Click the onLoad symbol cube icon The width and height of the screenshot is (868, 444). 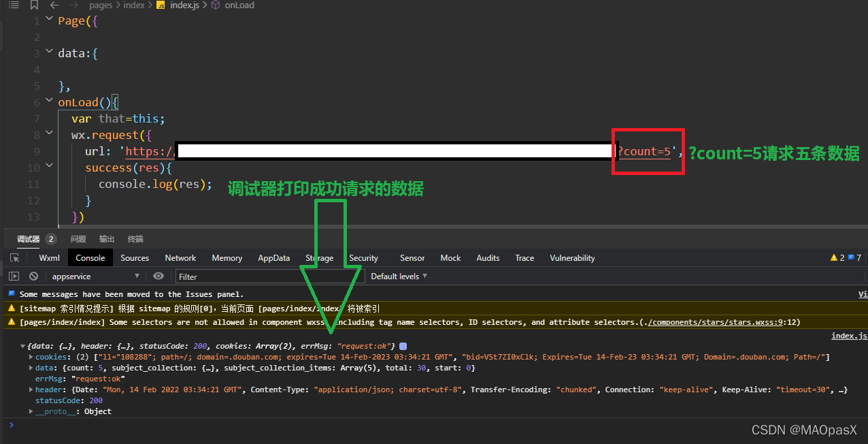coord(216,5)
